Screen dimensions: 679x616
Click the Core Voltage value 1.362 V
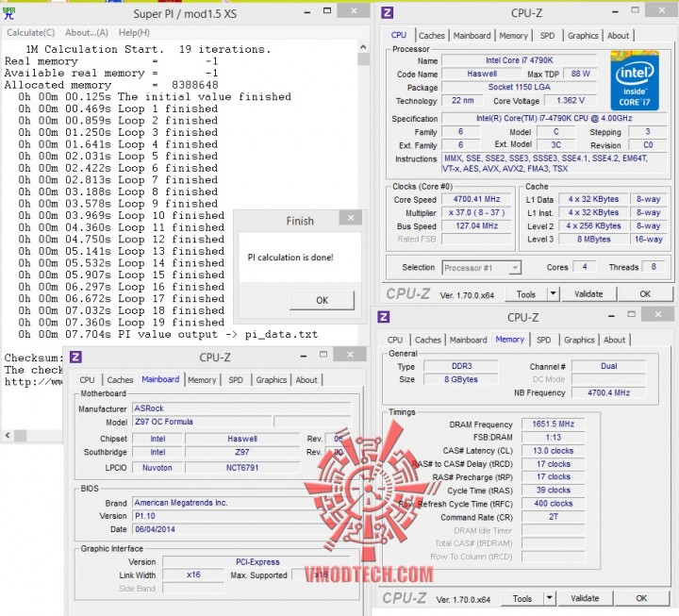tap(571, 100)
